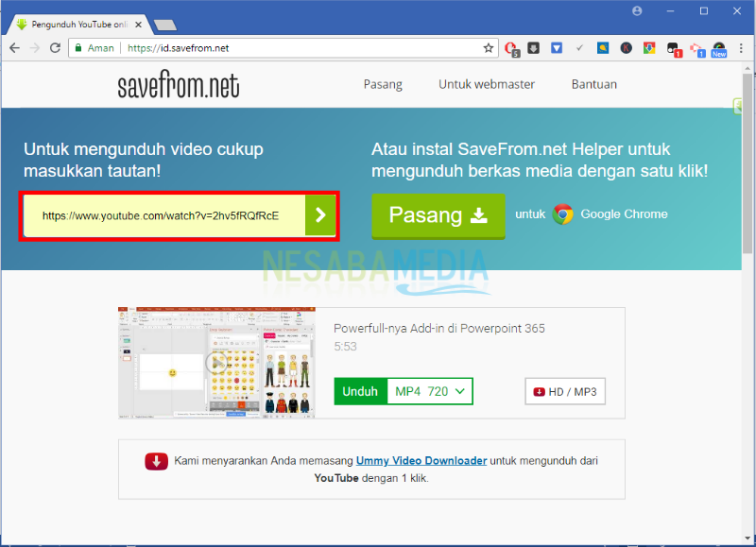Click the scrollbar up arrow

[x=747, y=68]
